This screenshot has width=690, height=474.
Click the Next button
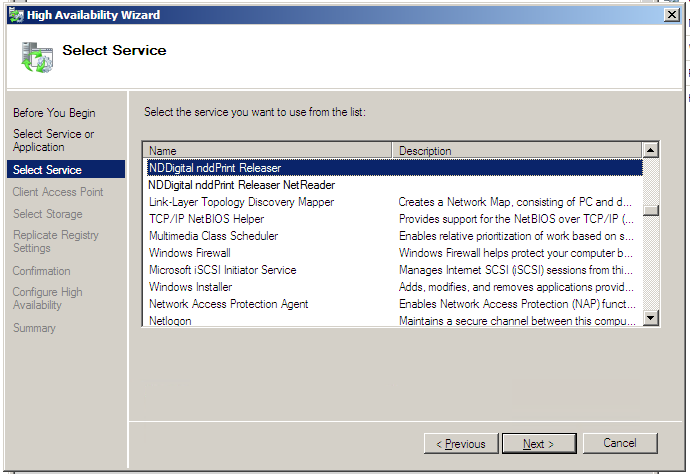(538, 443)
